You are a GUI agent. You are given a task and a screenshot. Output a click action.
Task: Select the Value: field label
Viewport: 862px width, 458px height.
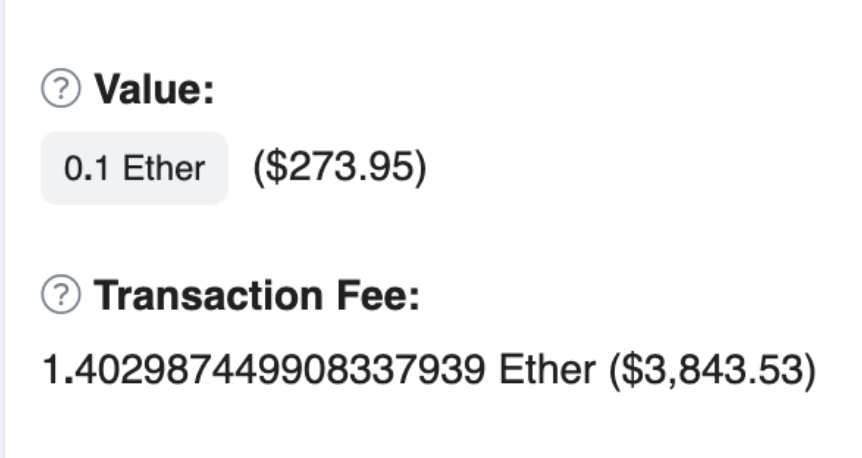[154, 90]
